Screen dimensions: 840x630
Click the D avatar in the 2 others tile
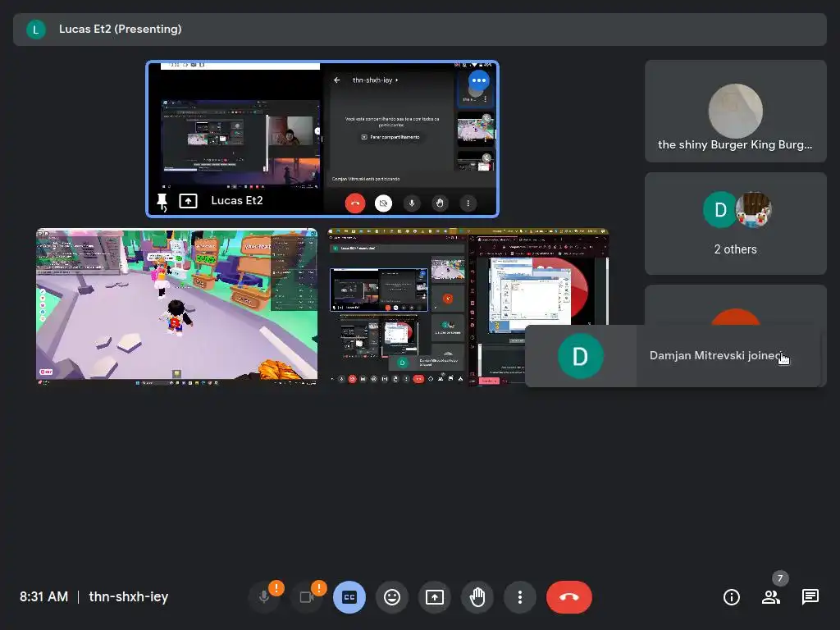(x=720, y=209)
